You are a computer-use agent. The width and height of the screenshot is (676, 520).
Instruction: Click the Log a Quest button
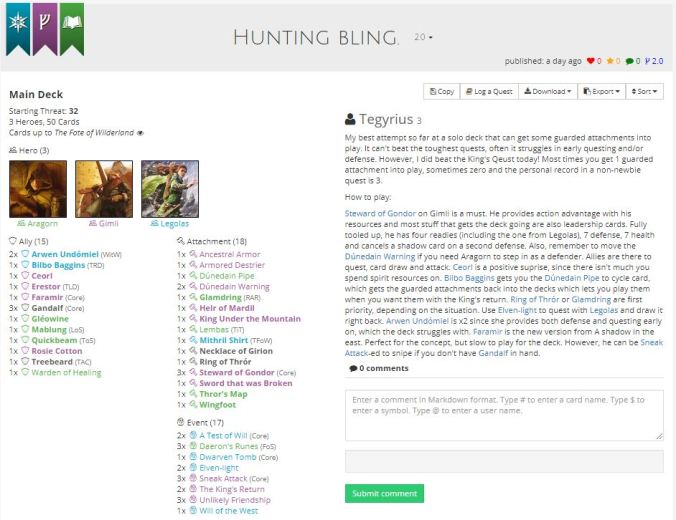pos(489,91)
